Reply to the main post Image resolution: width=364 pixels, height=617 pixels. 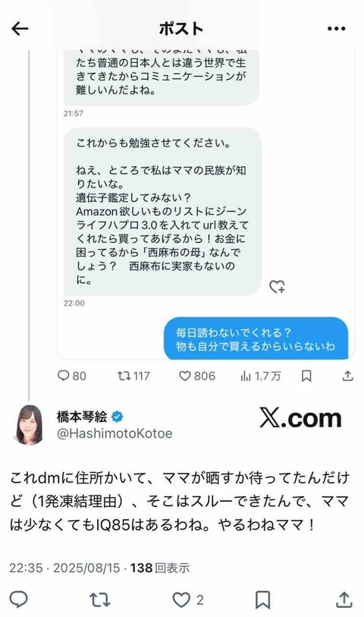18,600
